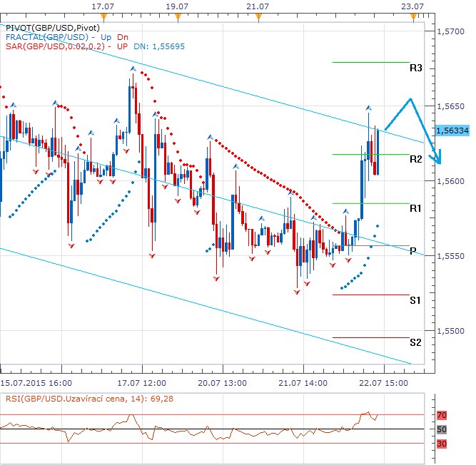Click the orange marker under 21.07
Screen dimensions: 476x465
pyautogui.click(x=258, y=16)
